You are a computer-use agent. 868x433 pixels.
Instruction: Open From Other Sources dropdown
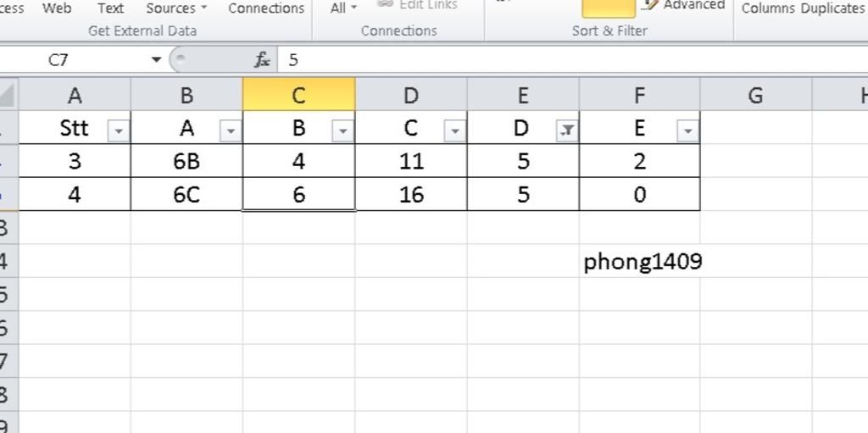pos(176,8)
